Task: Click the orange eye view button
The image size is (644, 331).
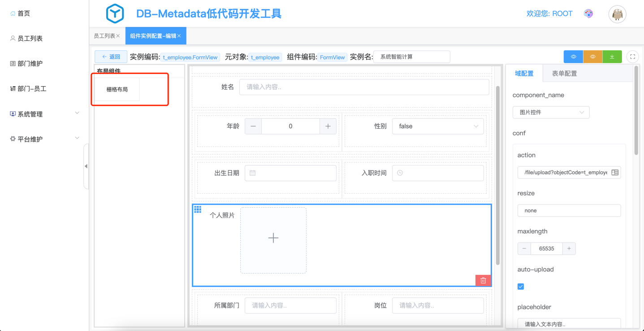Action: (592, 57)
